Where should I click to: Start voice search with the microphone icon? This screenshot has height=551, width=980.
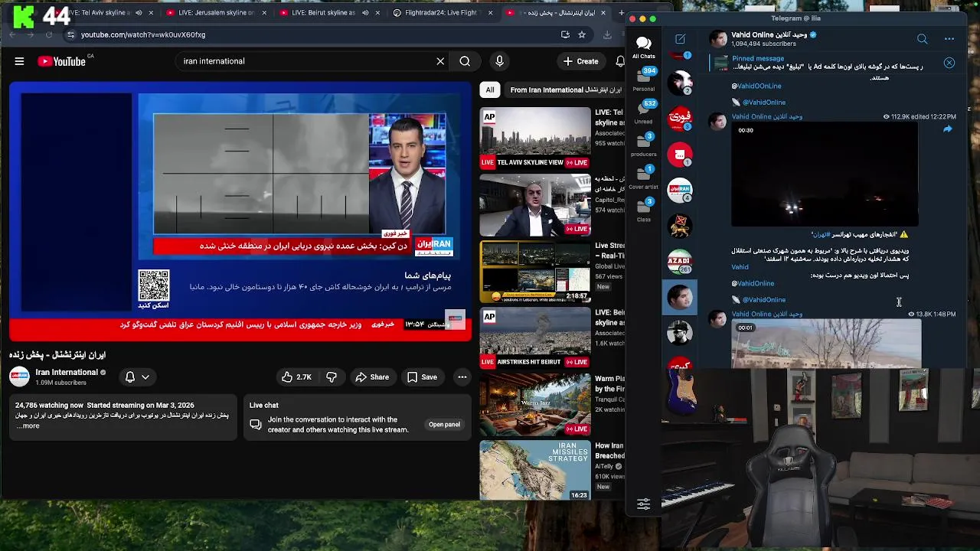coord(499,61)
